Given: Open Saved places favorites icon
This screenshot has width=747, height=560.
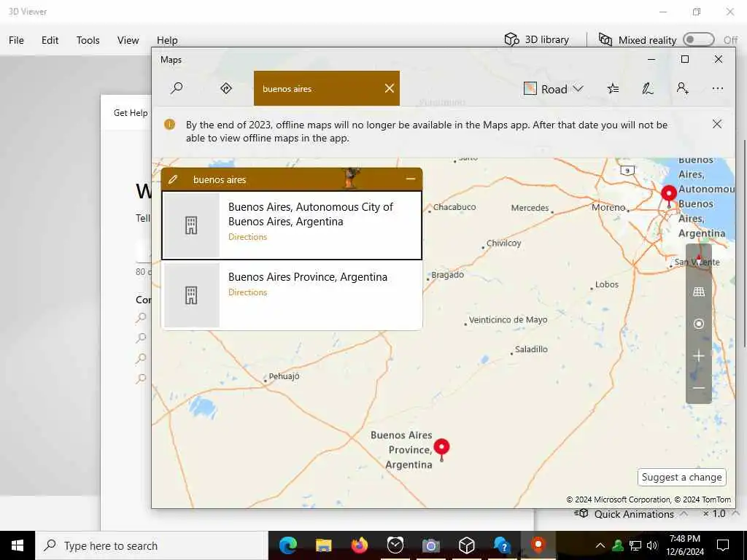Looking at the screenshot, I should click(613, 88).
